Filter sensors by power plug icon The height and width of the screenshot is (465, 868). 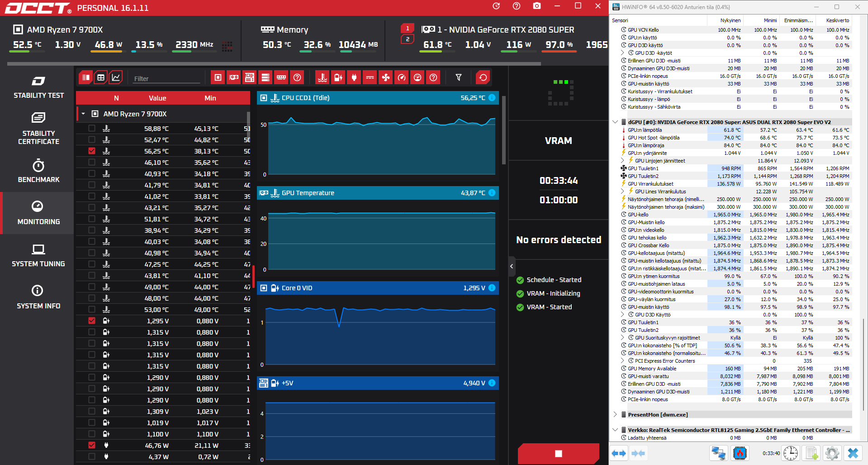[354, 77]
